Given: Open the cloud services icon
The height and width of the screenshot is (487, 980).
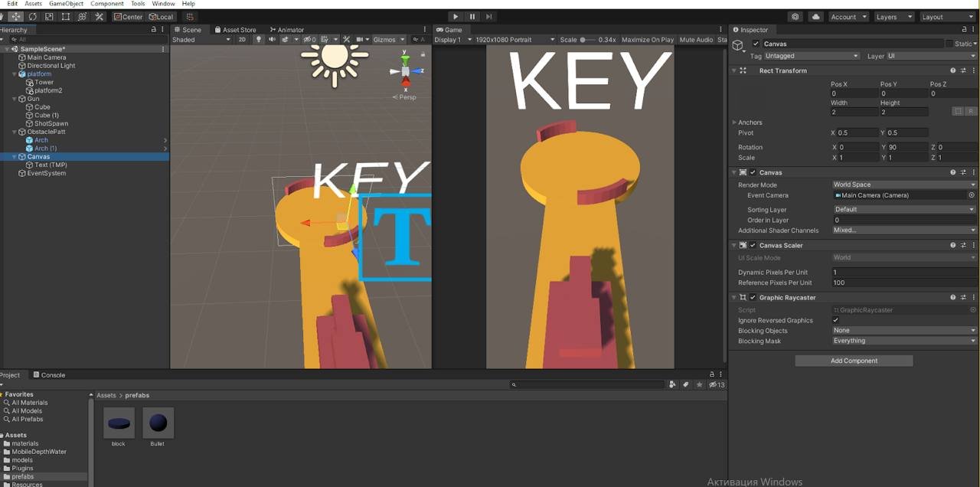Looking at the screenshot, I should 815,17.
